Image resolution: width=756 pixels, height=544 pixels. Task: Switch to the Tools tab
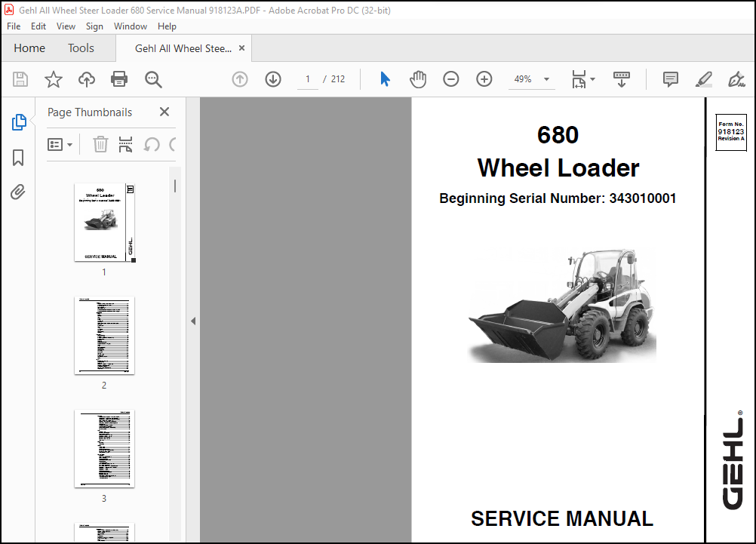tap(81, 48)
